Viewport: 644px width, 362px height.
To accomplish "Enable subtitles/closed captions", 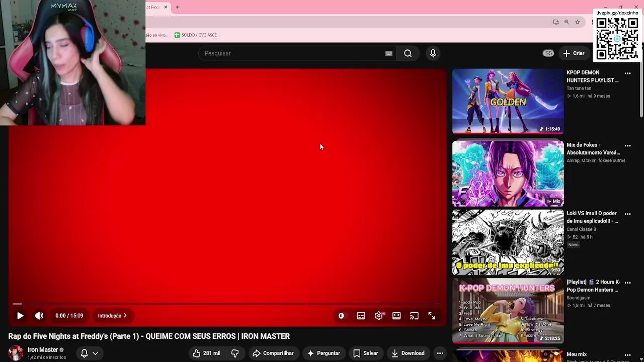I will click(361, 316).
